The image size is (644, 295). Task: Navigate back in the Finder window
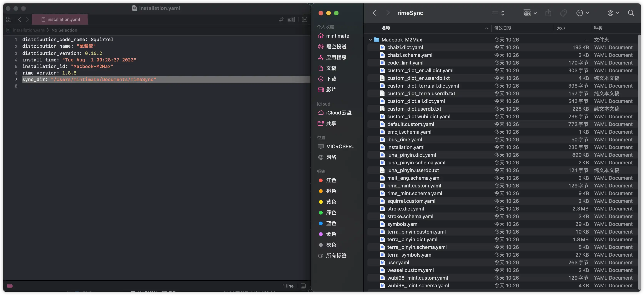[x=374, y=13]
